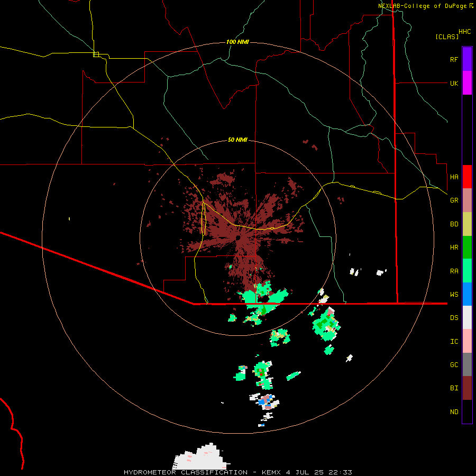Click the KEMX radar site identifier
476x476 pixels.
[x=271, y=472]
